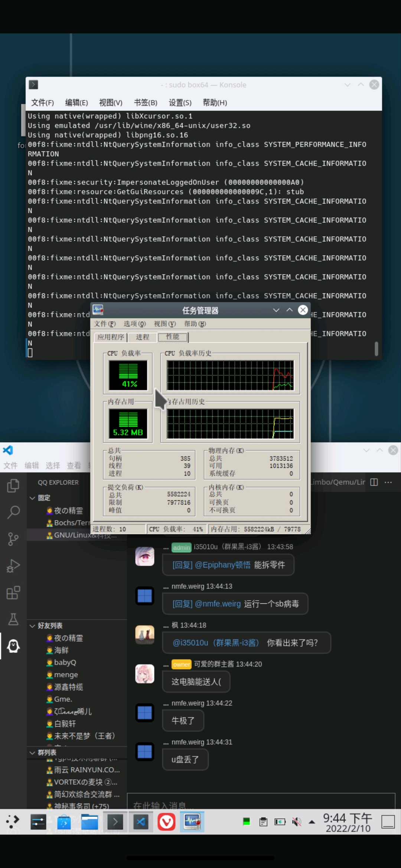Screen dimensions: 401x868
Task: Open Discover store from the taskbar
Action: (64, 822)
